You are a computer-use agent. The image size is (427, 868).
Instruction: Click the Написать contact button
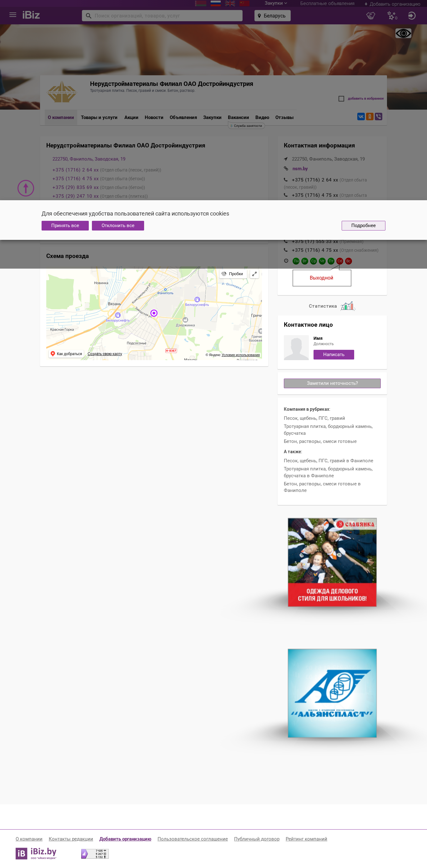tap(334, 355)
